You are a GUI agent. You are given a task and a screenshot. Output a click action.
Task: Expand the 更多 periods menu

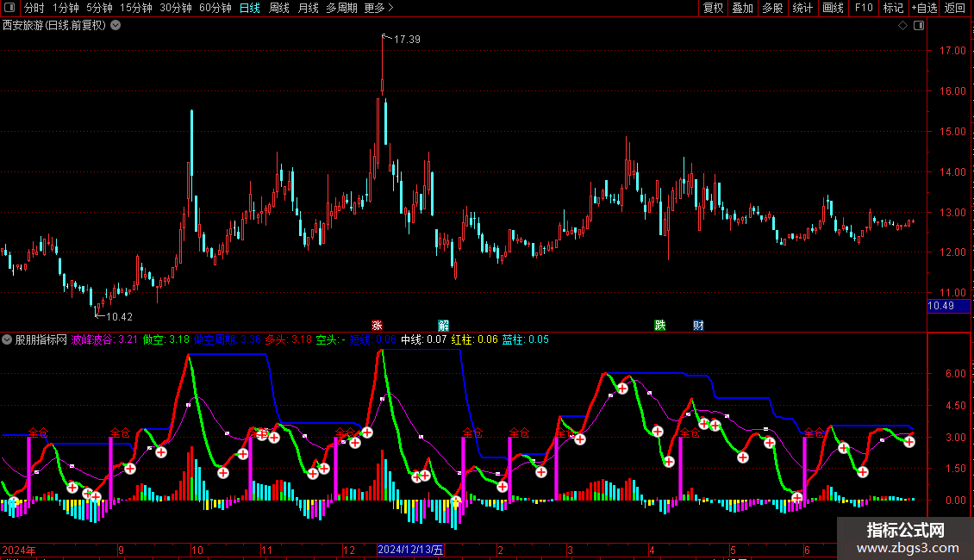point(378,8)
